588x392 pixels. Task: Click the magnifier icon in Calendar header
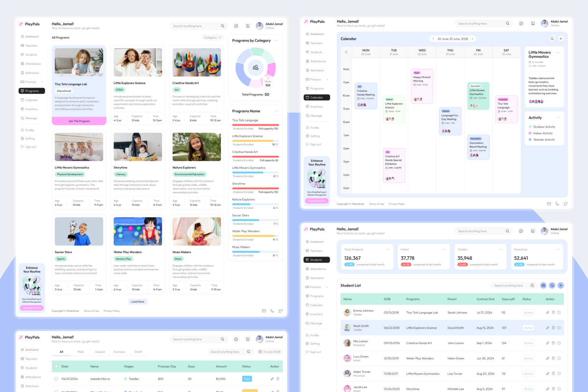click(552, 39)
